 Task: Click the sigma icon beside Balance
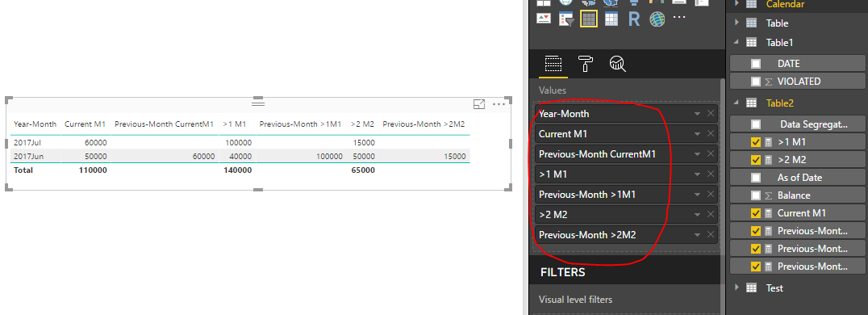click(768, 195)
